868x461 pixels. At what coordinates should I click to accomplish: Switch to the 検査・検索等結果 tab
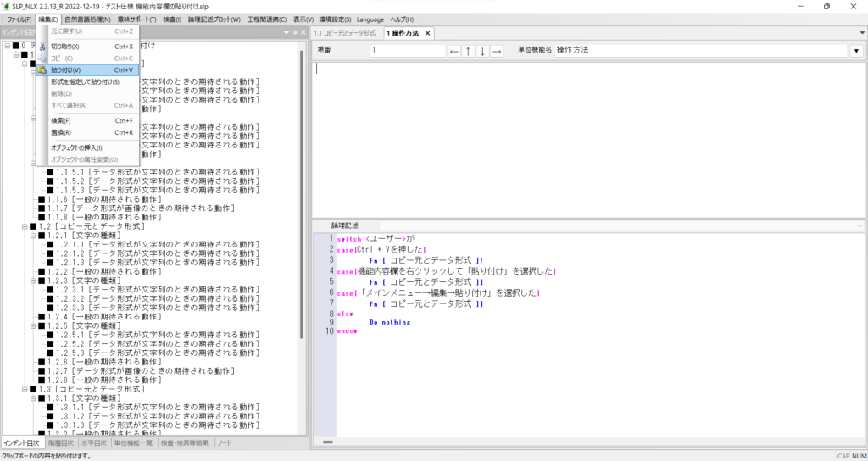pos(185,442)
